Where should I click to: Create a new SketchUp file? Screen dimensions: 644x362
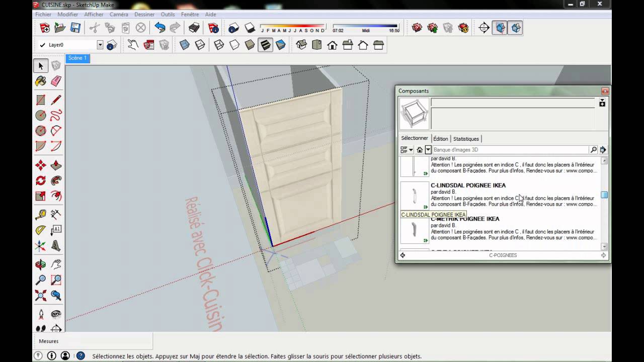coord(45,28)
